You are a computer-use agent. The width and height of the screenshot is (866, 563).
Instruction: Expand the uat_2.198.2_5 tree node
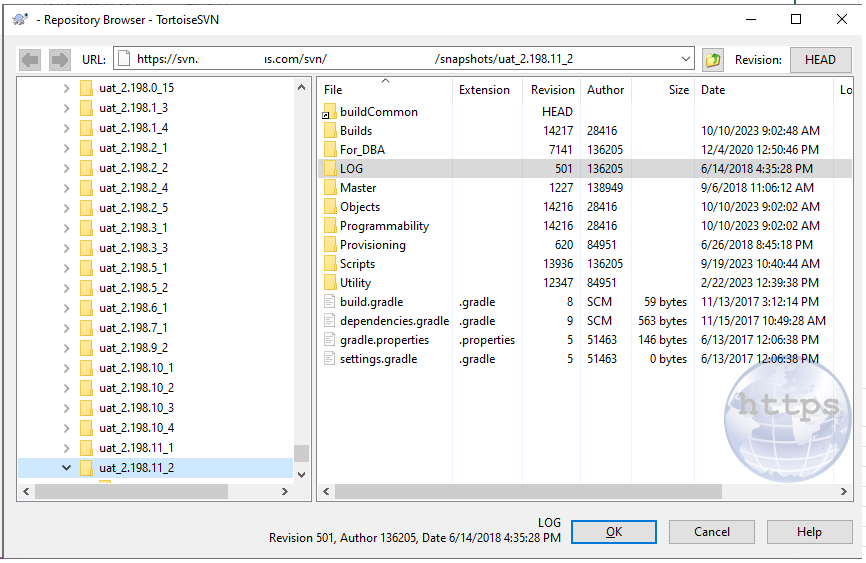pyautogui.click(x=66, y=208)
